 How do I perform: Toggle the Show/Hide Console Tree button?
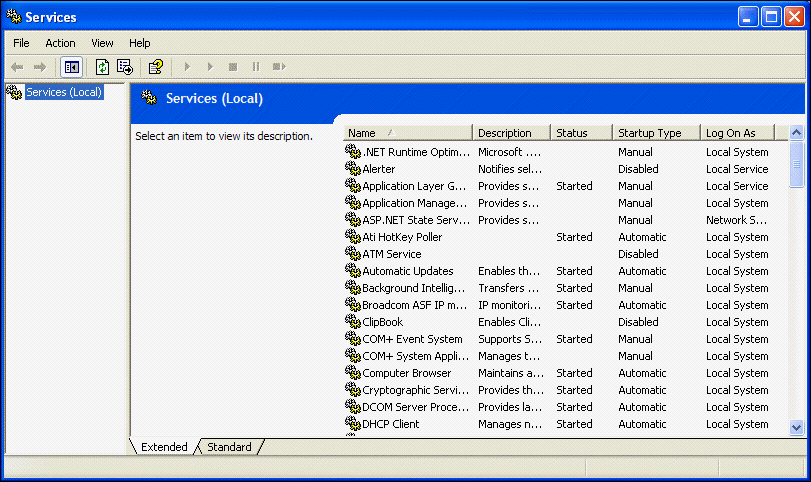tap(72, 67)
